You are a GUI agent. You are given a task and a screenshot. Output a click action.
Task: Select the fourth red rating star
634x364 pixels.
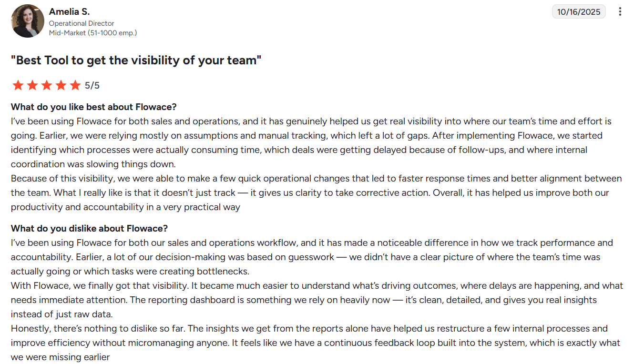(61, 85)
